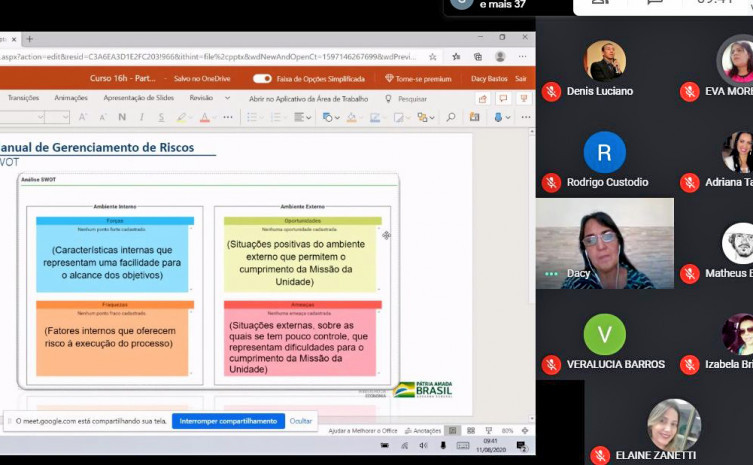Open the comments icon in ribbon

coord(503,99)
